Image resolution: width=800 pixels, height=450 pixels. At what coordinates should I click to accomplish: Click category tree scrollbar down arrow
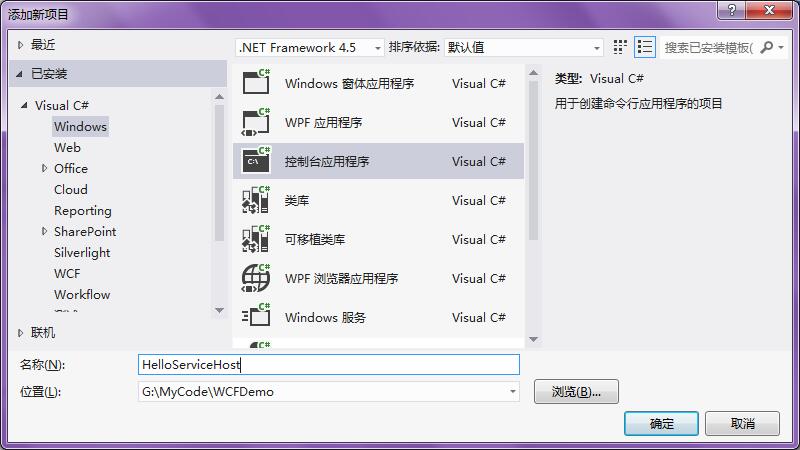pos(219,310)
